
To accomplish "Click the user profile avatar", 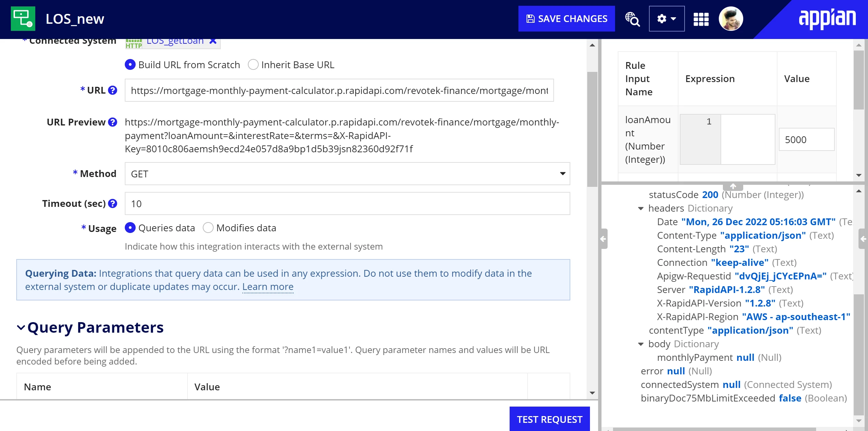I will tap(731, 19).
